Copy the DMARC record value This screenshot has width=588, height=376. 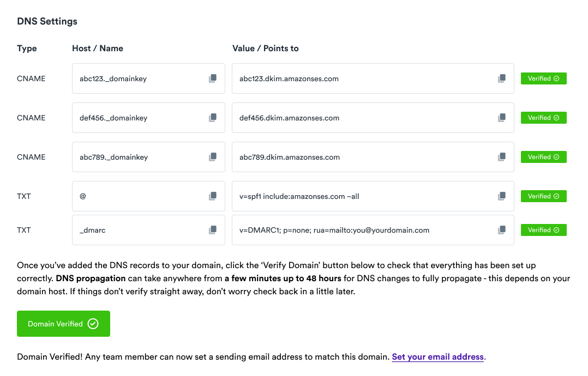click(502, 230)
